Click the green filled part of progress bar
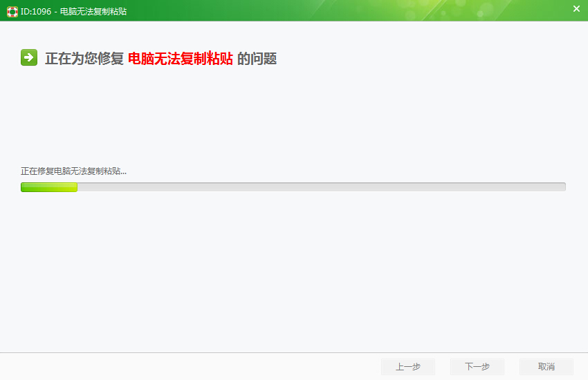This screenshot has height=380, width=588. (48, 187)
